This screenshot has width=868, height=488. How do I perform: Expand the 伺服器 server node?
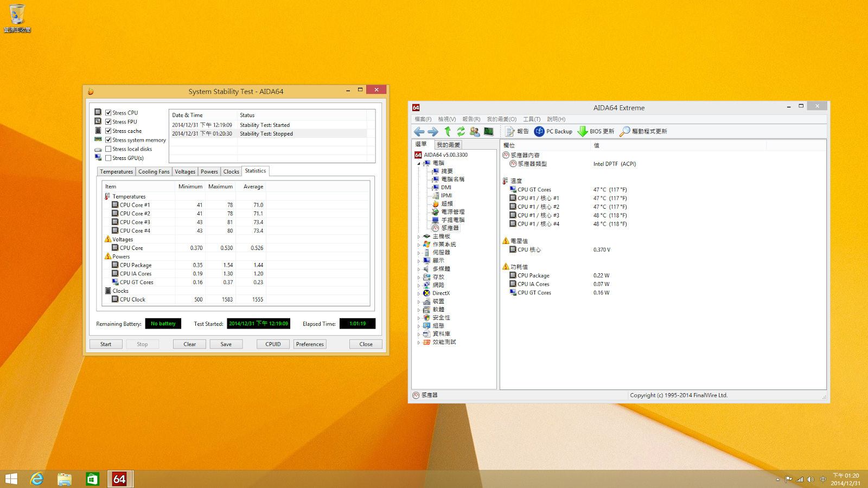(x=419, y=253)
